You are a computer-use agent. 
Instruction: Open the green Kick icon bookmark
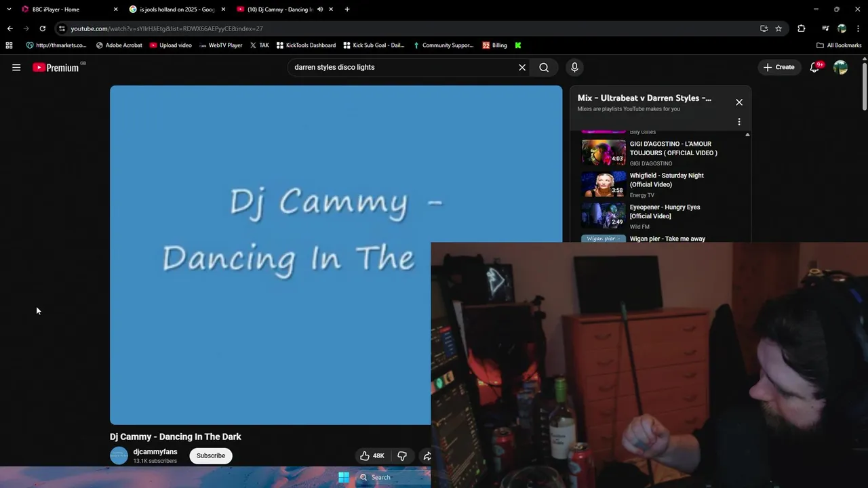tap(518, 45)
